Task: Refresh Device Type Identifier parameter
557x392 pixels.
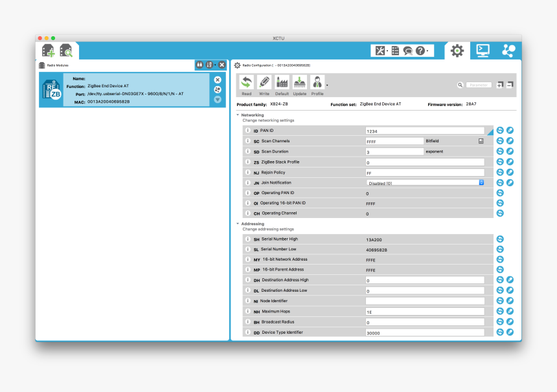Action: [500, 332]
